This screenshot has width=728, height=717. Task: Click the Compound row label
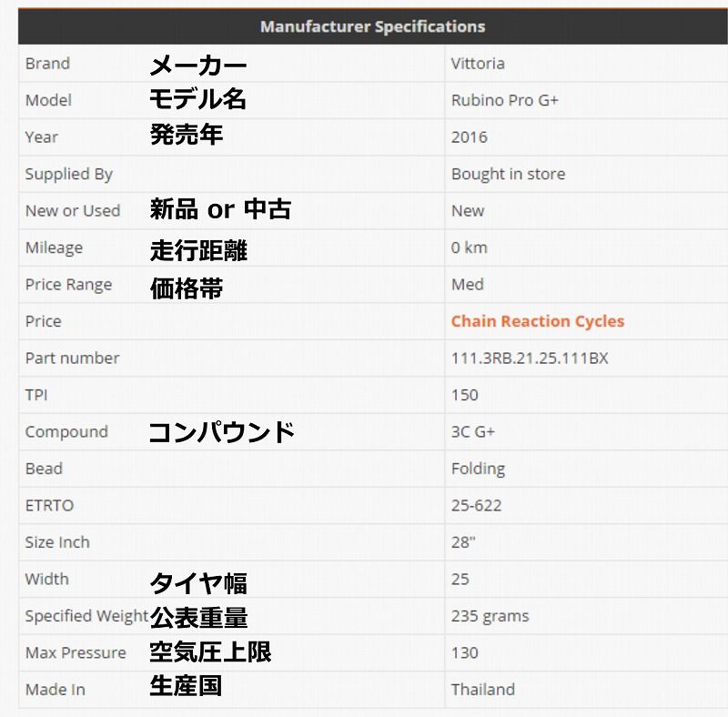point(66,432)
